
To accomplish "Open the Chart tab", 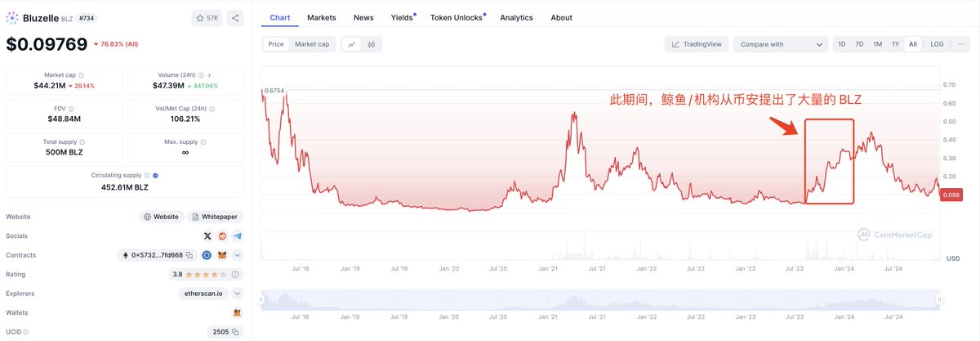I will click(279, 17).
